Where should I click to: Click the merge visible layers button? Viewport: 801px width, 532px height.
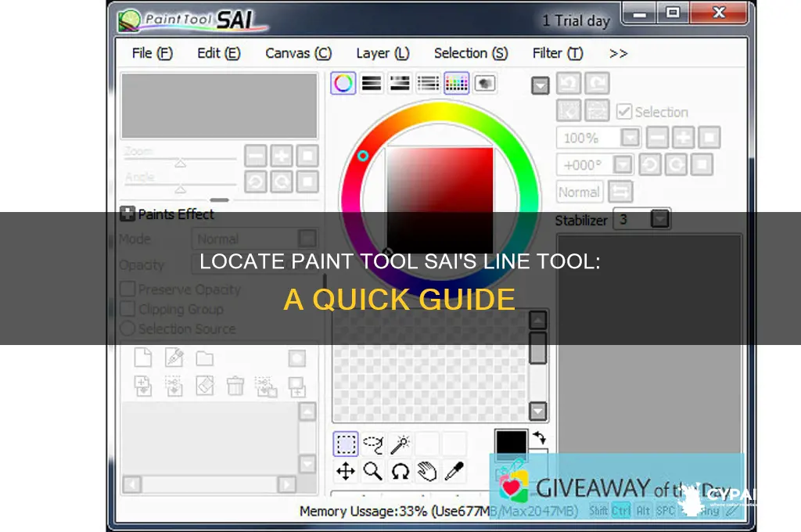tap(266, 386)
